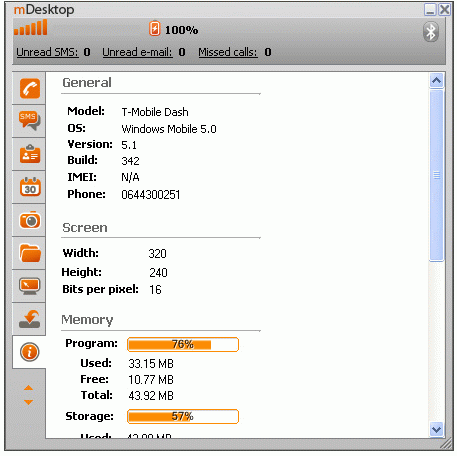
Task: Click the sidebar down arrow
Action: [x=29, y=402]
